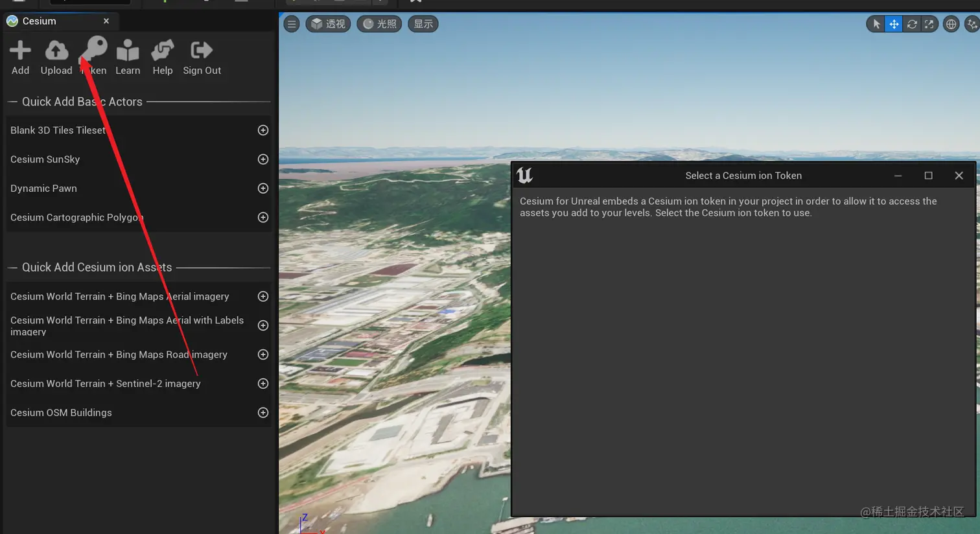Image resolution: width=980 pixels, height=534 pixels.
Task: Click the token dialog description text
Action: coord(729,207)
